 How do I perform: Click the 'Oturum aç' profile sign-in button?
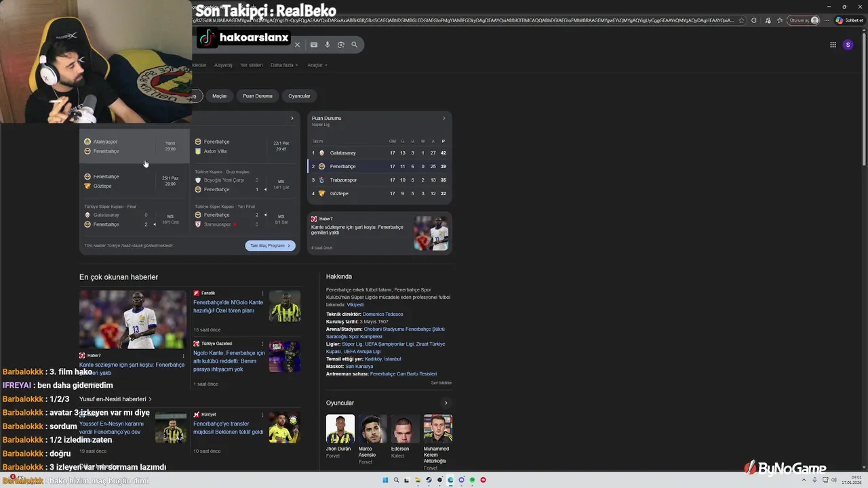tap(804, 20)
